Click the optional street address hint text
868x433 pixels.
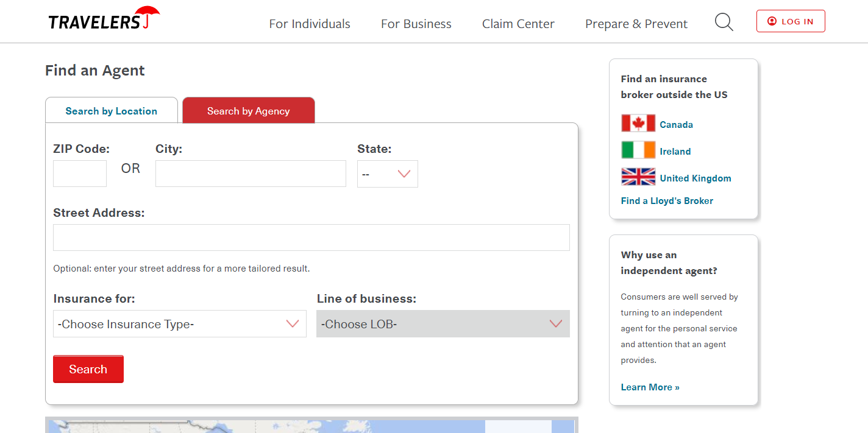pos(182,268)
